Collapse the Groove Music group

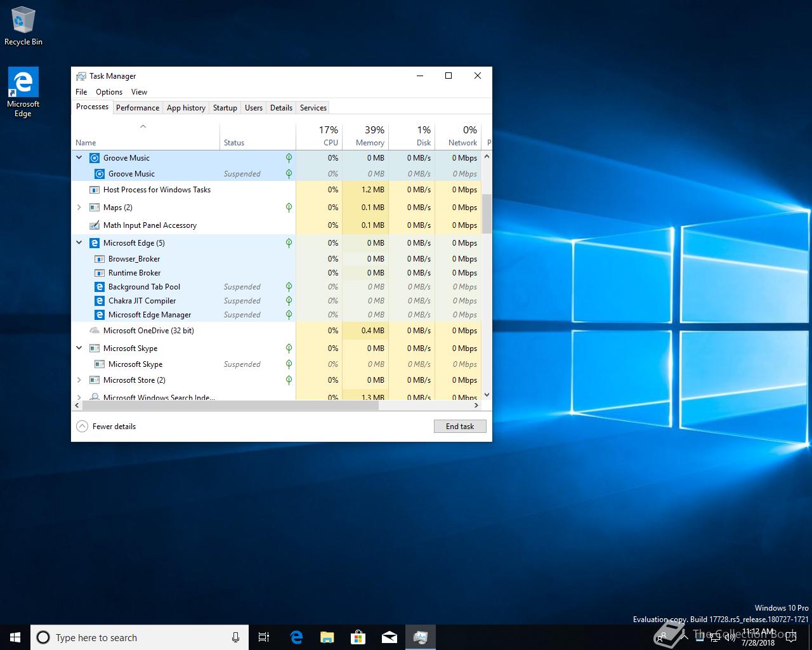click(79, 158)
